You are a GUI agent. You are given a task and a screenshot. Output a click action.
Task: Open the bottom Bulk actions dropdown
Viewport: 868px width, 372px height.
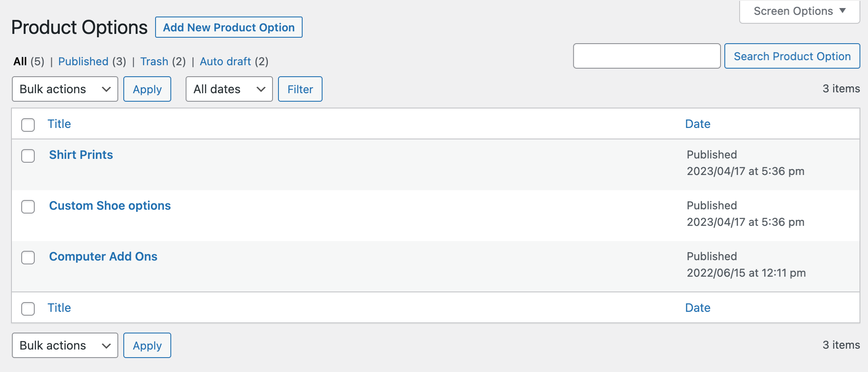(x=64, y=345)
